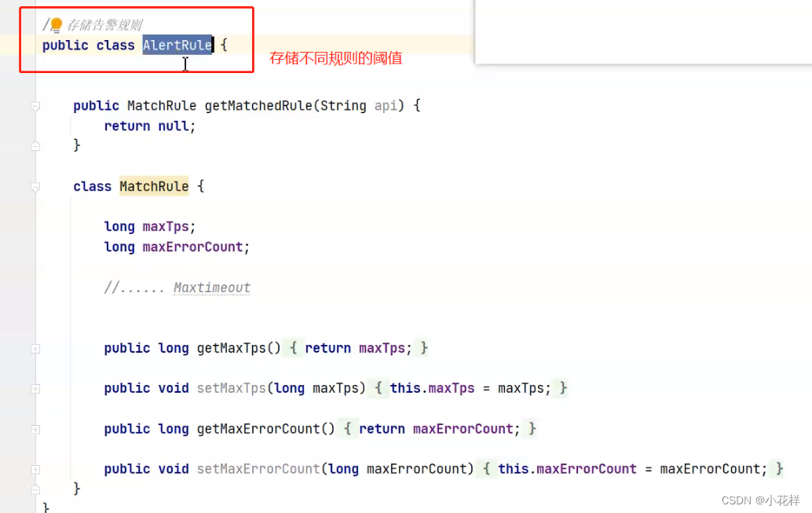Click the maxErrorCount field declaration
This screenshot has height=513, width=812.
coord(192,247)
